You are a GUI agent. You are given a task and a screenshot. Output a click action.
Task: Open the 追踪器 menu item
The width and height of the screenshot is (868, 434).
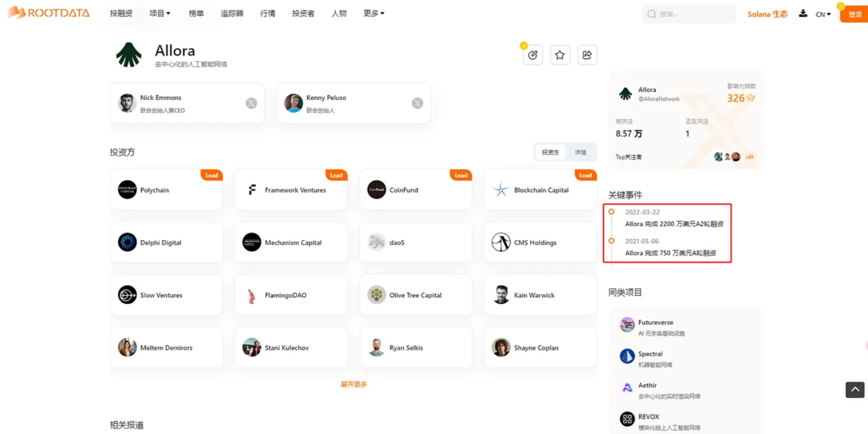pos(232,13)
